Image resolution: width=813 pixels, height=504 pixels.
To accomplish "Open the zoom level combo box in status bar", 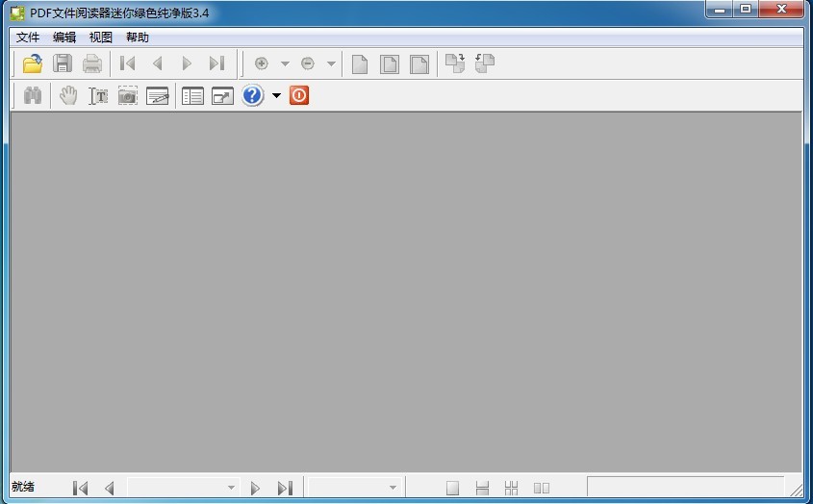I will pyautogui.click(x=355, y=488).
